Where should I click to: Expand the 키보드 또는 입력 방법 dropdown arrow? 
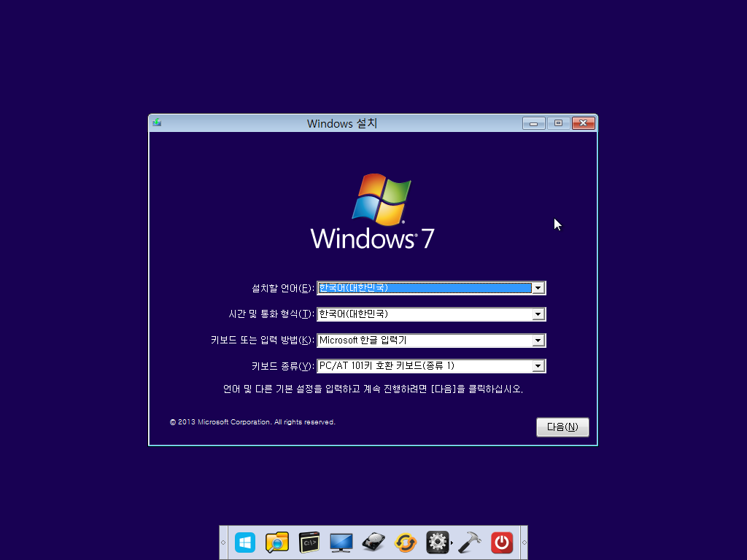538,341
